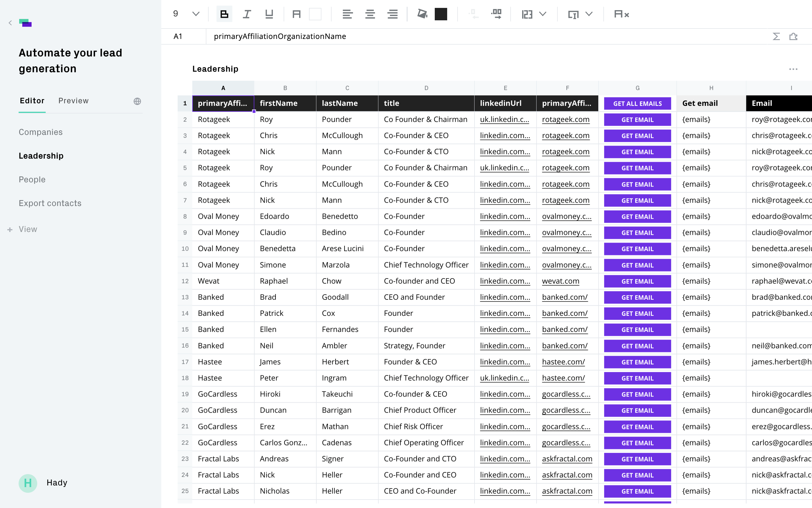The width and height of the screenshot is (812, 508).
Task: Open the white text color swatch
Action: pos(315,14)
